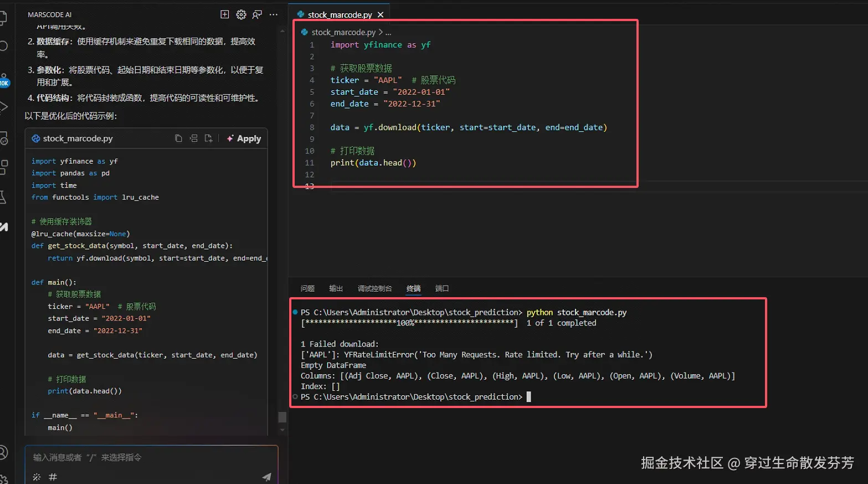Click the YFRateLimitError terminal line

476,355
